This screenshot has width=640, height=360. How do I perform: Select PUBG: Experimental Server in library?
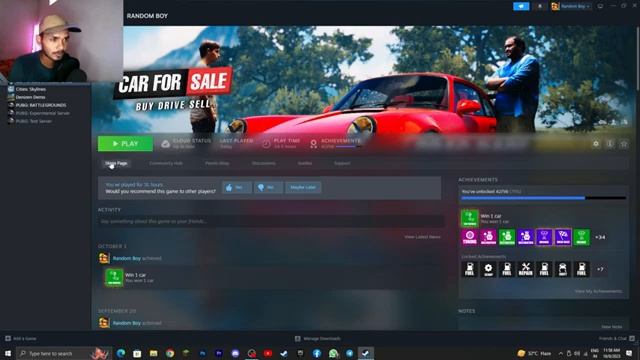pos(42,113)
